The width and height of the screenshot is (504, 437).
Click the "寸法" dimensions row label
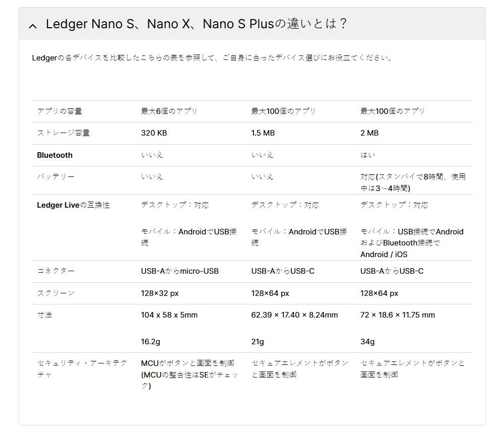click(44, 315)
